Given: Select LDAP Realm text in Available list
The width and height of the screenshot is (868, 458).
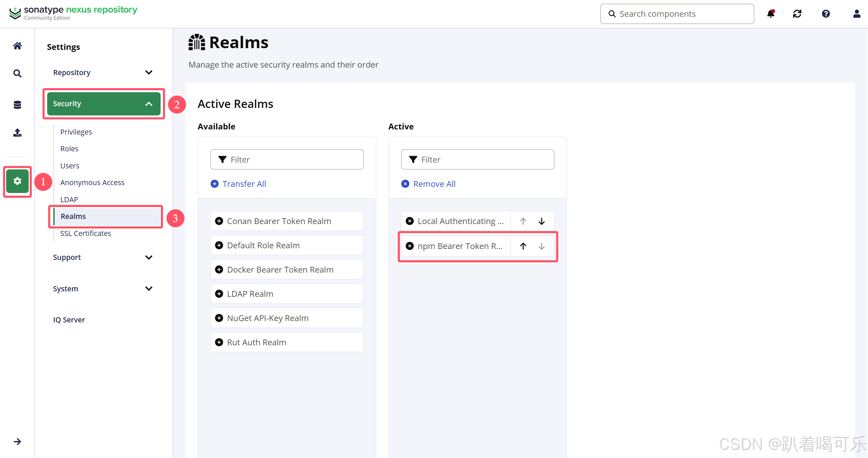Looking at the screenshot, I should pyautogui.click(x=250, y=294).
